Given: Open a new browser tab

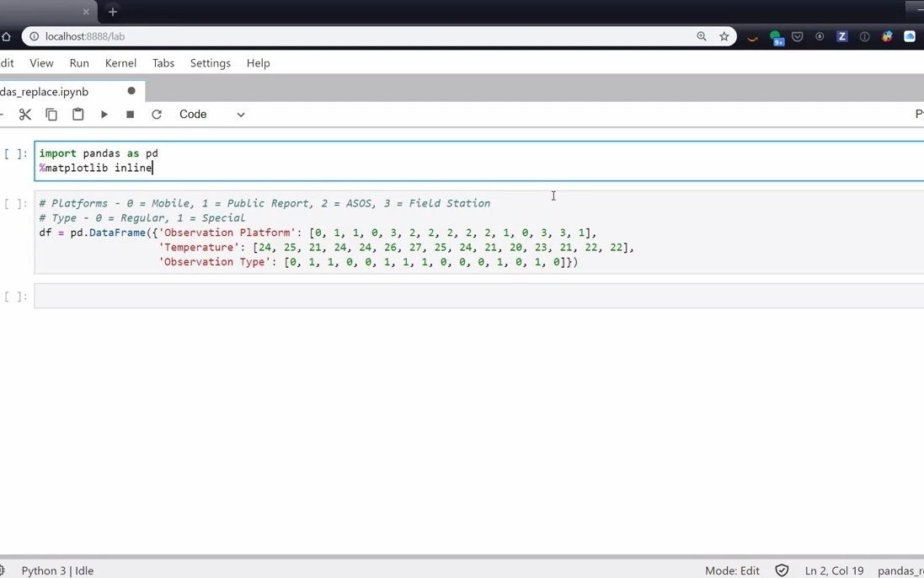Looking at the screenshot, I should 112,13.
